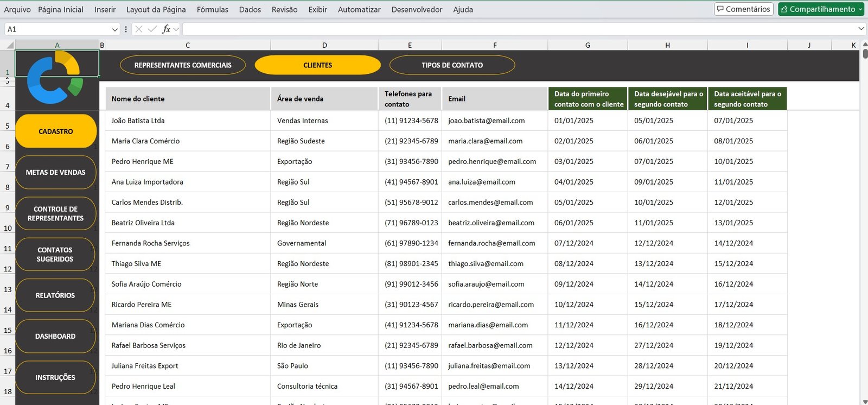Click the cancel X icon in formula bar
This screenshot has width=868, height=405.
pyautogui.click(x=139, y=29)
